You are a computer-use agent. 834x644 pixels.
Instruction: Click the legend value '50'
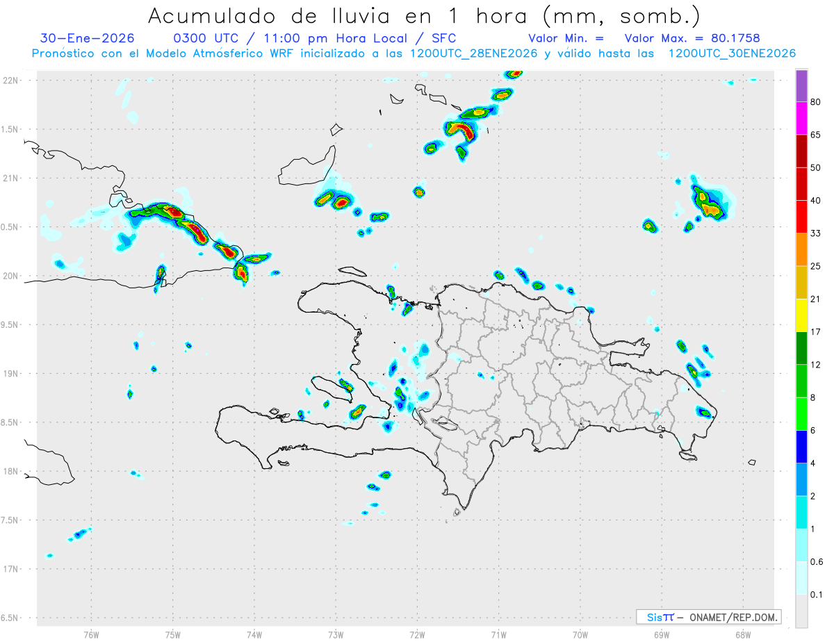click(816, 167)
